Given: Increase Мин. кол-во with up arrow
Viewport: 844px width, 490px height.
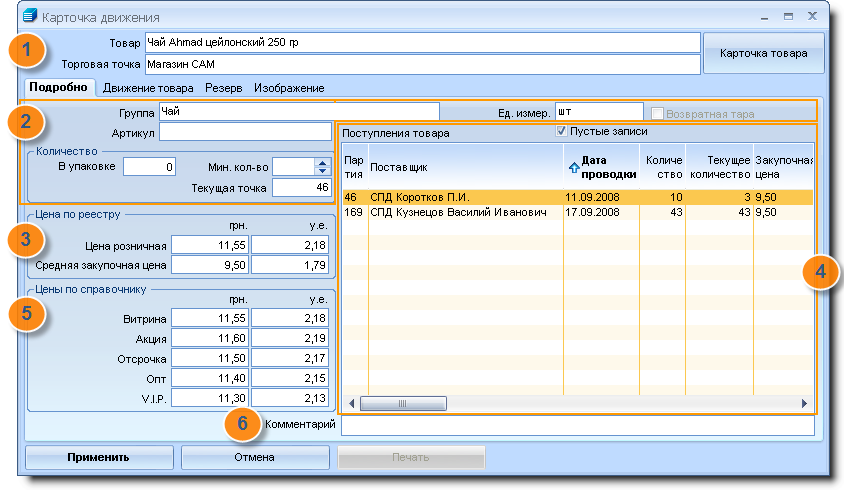Looking at the screenshot, I should pyautogui.click(x=322, y=163).
